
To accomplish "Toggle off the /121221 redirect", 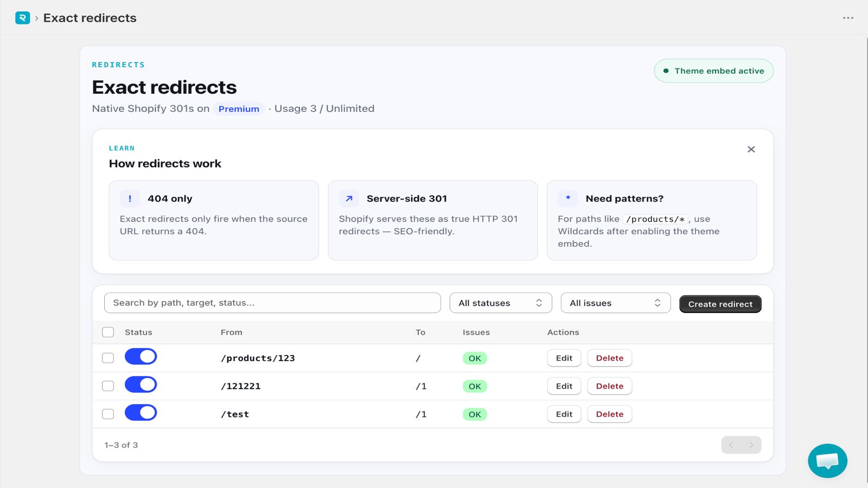I will pos(141,385).
